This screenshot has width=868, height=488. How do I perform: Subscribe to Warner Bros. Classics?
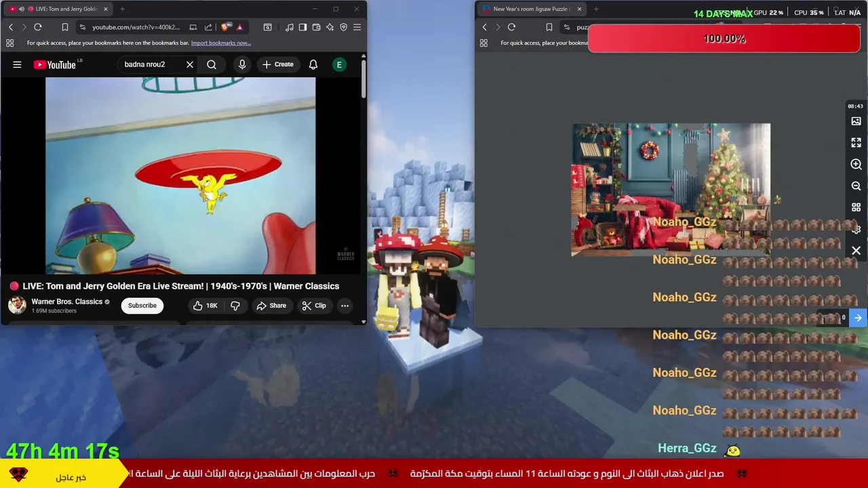click(142, 305)
